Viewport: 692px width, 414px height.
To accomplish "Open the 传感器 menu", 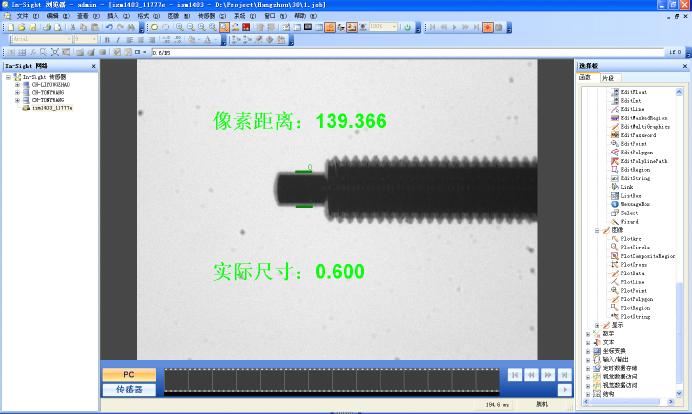I will 212,16.
